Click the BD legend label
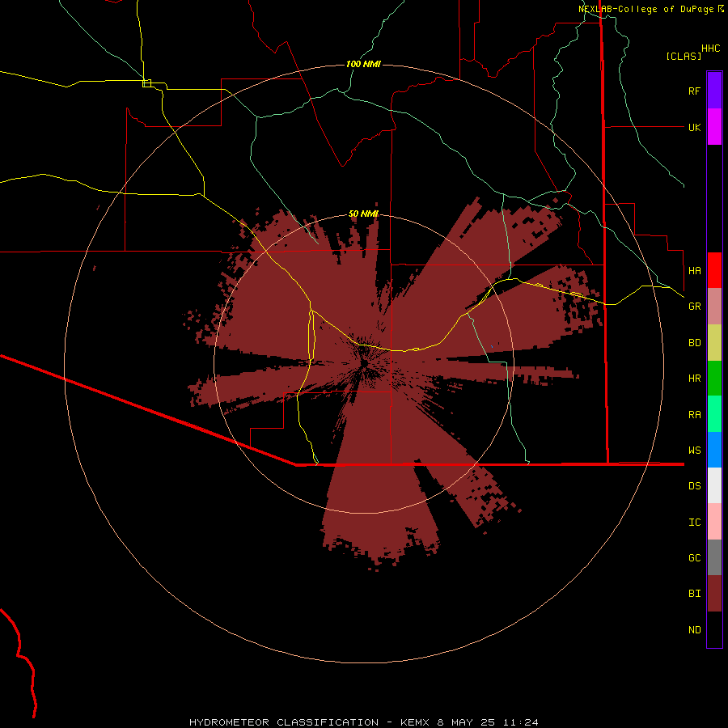The image size is (728, 728). pyautogui.click(x=694, y=343)
